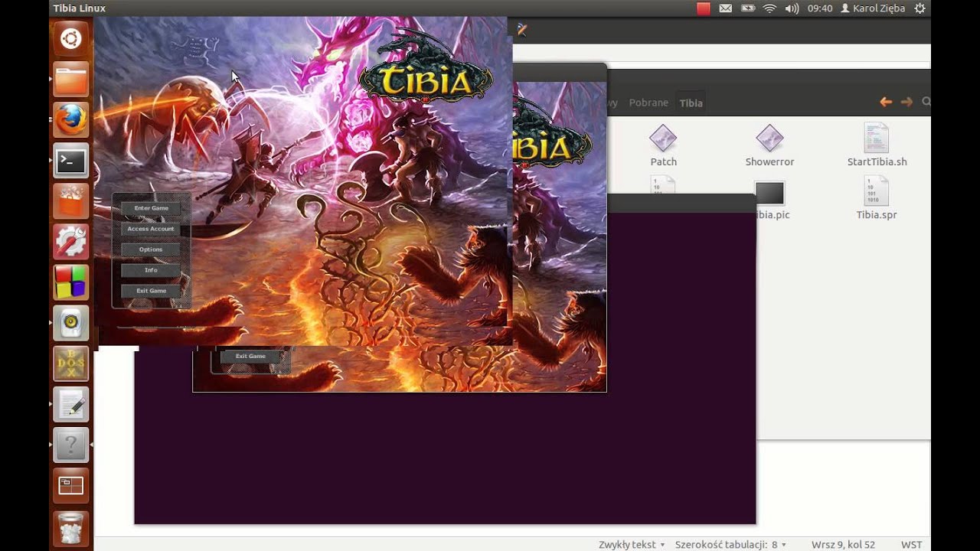Open Ubuntu Software Center from the launcher

pyautogui.click(x=71, y=202)
